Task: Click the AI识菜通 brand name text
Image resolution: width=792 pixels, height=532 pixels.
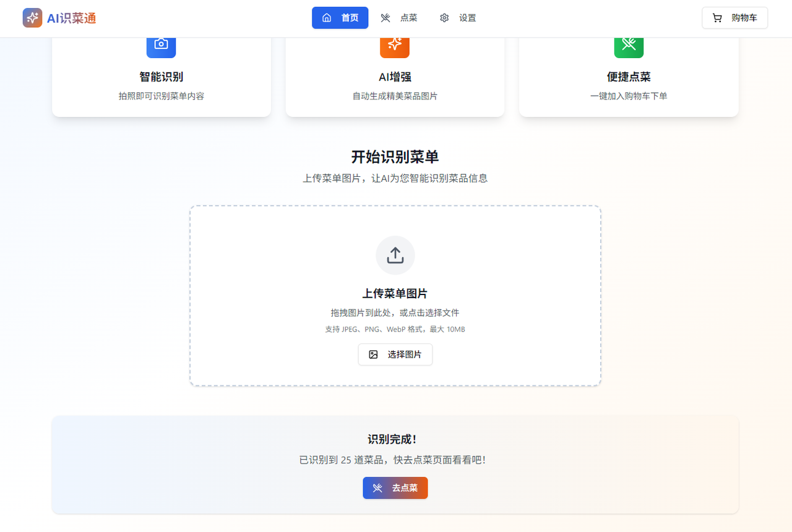Action: [72, 18]
